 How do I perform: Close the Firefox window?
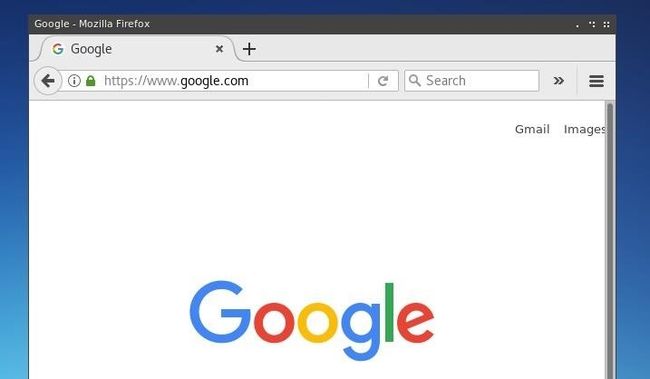606,24
